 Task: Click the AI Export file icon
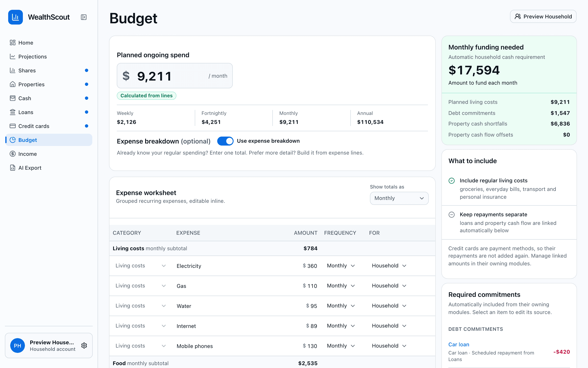[13, 168]
